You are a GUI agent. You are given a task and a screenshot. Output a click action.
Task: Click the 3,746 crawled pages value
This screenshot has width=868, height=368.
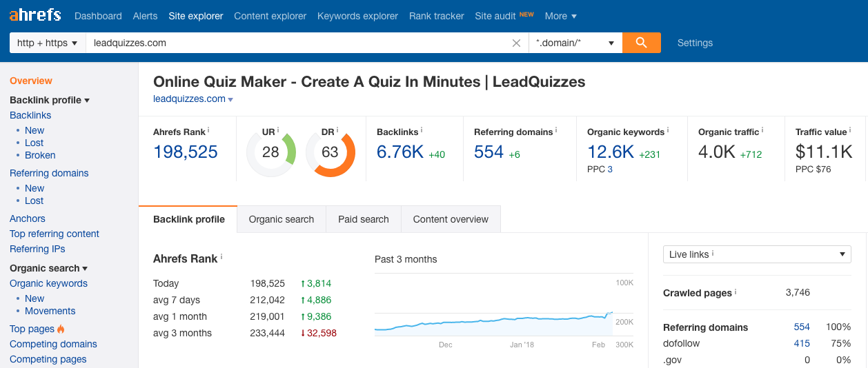798,293
